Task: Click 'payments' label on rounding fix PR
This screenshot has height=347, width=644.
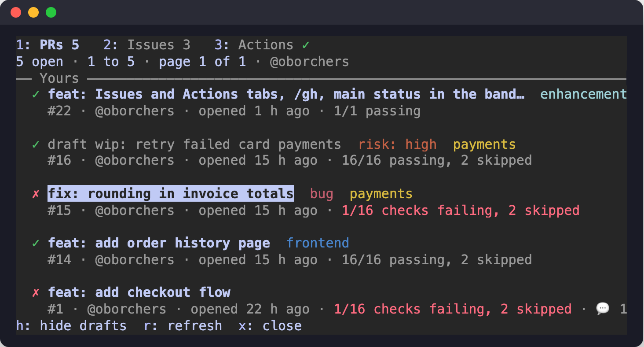Action: tap(381, 194)
